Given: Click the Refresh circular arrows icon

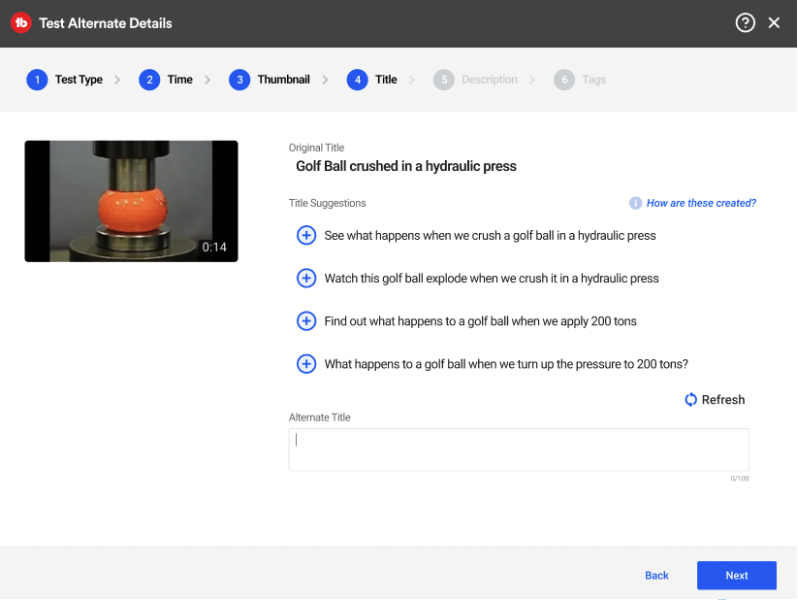Looking at the screenshot, I should (x=690, y=400).
